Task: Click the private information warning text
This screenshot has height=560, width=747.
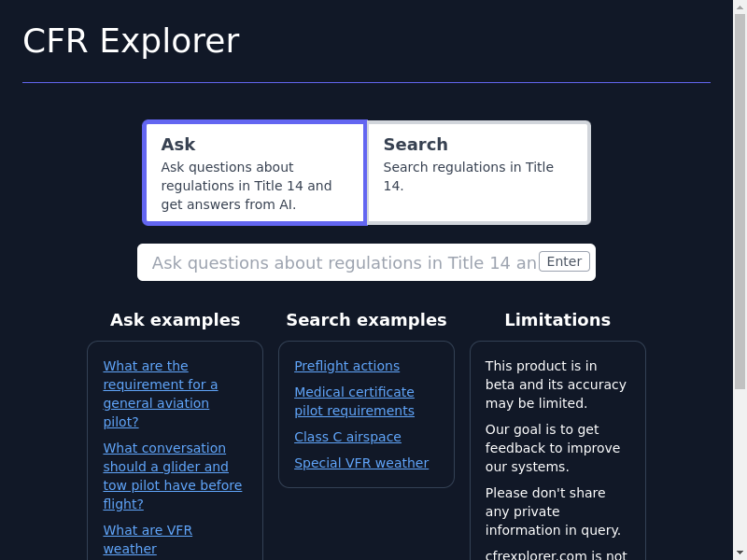Action: [553, 511]
